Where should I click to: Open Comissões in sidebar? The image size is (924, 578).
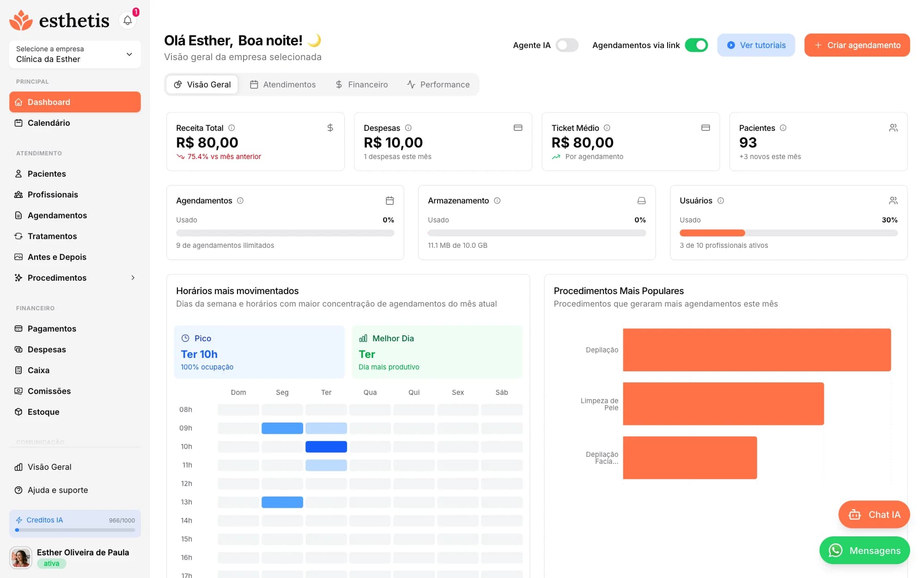(75, 391)
